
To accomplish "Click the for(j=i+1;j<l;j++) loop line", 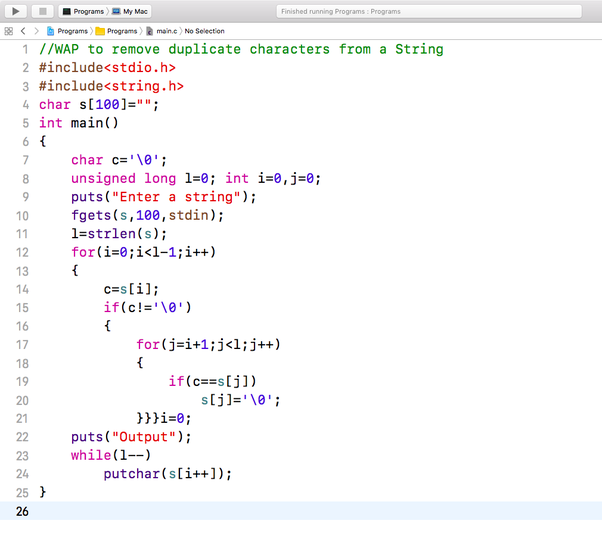I will 208,344.
